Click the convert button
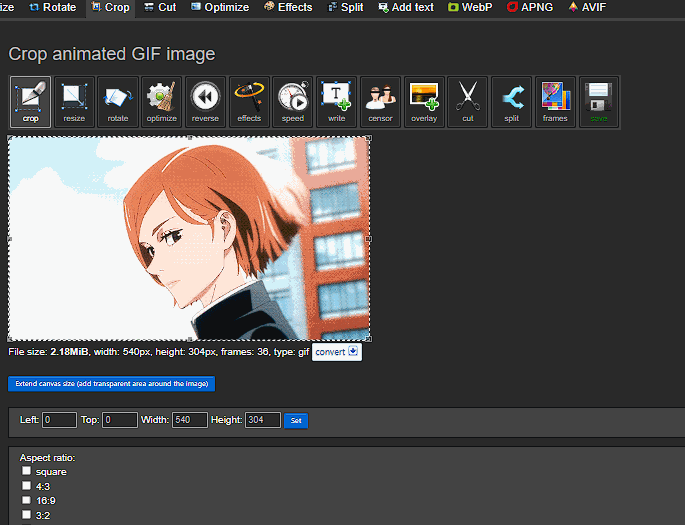The height and width of the screenshot is (525, 685). pos(336,352)
